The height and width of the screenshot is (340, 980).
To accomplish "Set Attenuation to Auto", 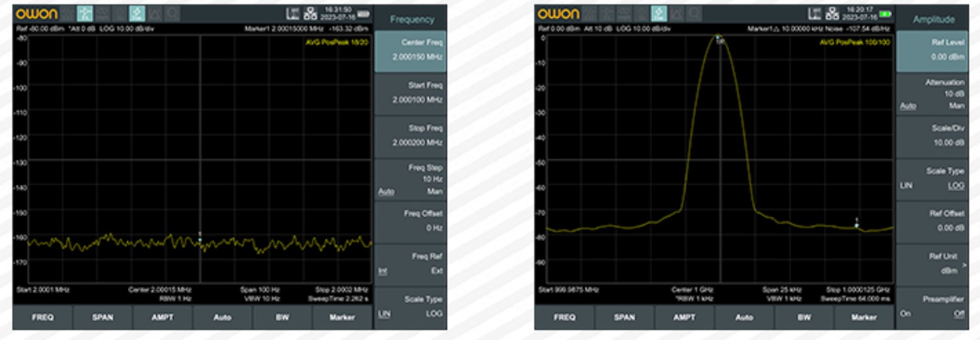I will pos(908,106).
